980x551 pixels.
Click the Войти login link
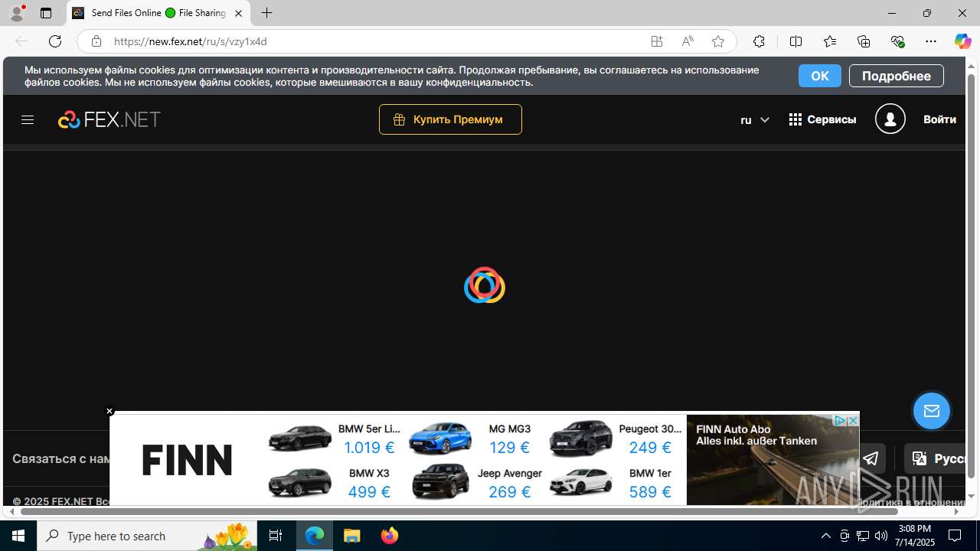pos(939,119)
